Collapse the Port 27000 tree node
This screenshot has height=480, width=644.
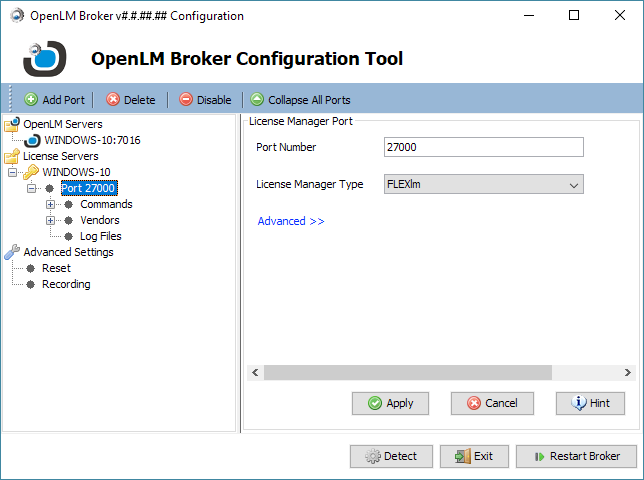tap(31, 188)
